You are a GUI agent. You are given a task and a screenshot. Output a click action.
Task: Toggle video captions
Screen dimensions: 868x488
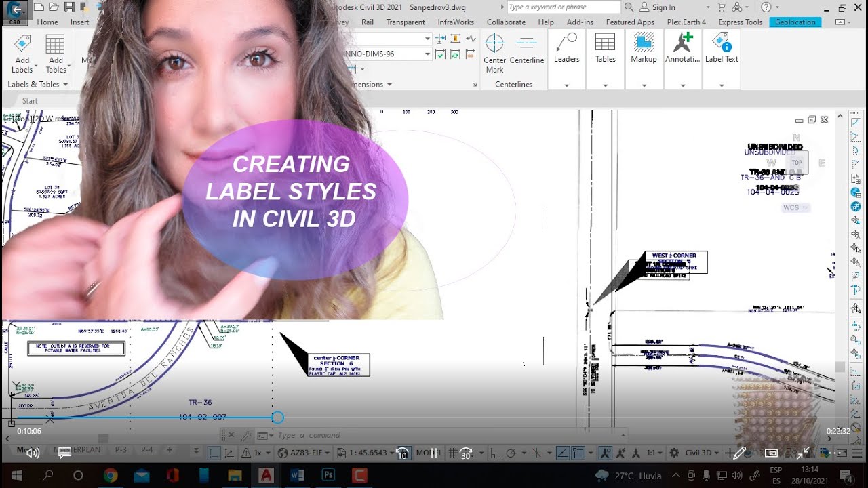tap(65, 453)
